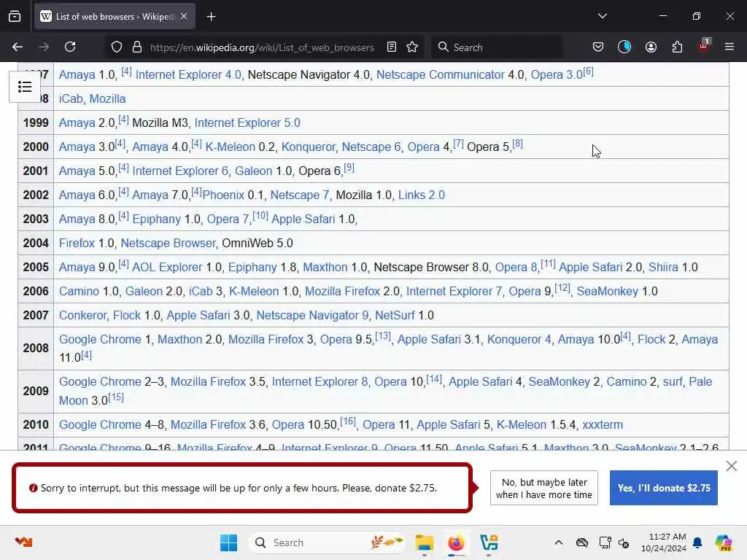Open notifications bell icon

pos(697,542)
